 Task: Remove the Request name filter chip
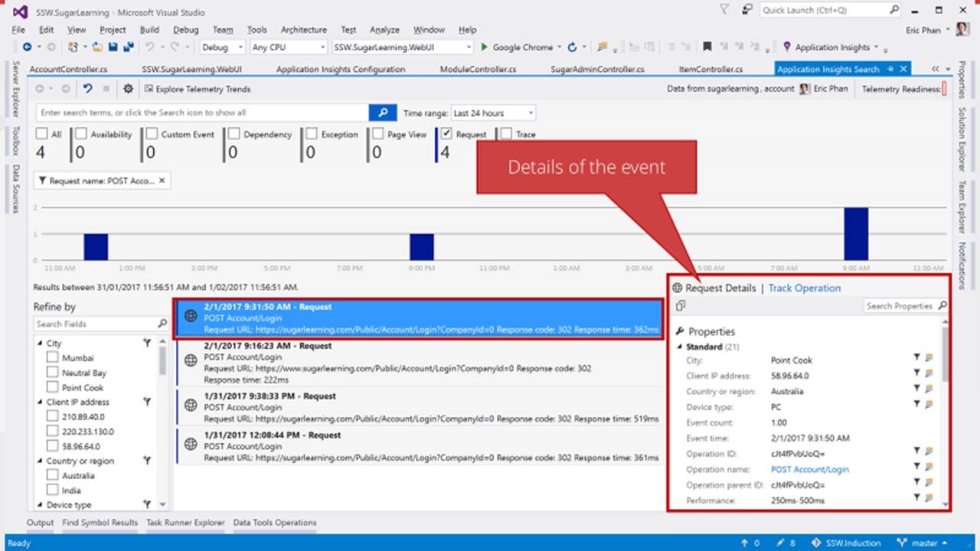pos(162,181)
